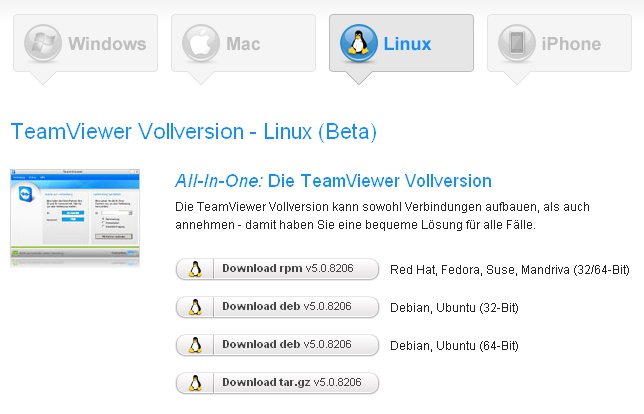644x414 pixels.
Task: Switch to the Mac tab
Action: (243, 44)
